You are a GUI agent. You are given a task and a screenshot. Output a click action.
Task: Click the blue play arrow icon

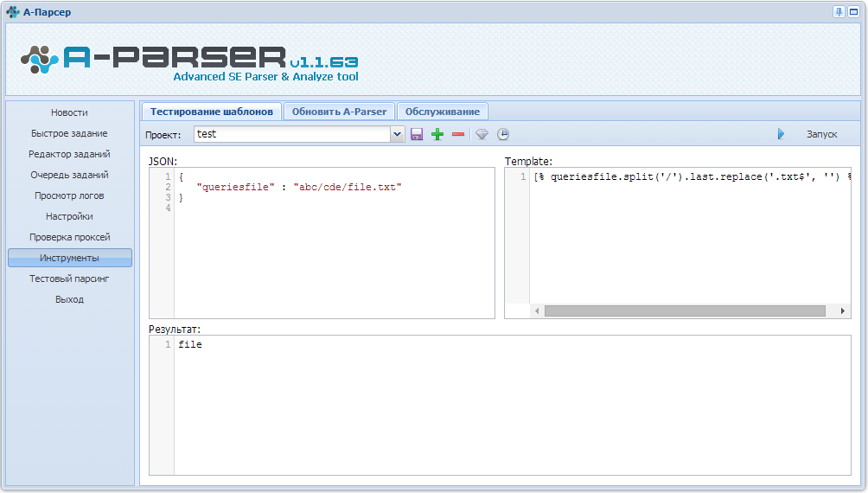tap(781, 134)
